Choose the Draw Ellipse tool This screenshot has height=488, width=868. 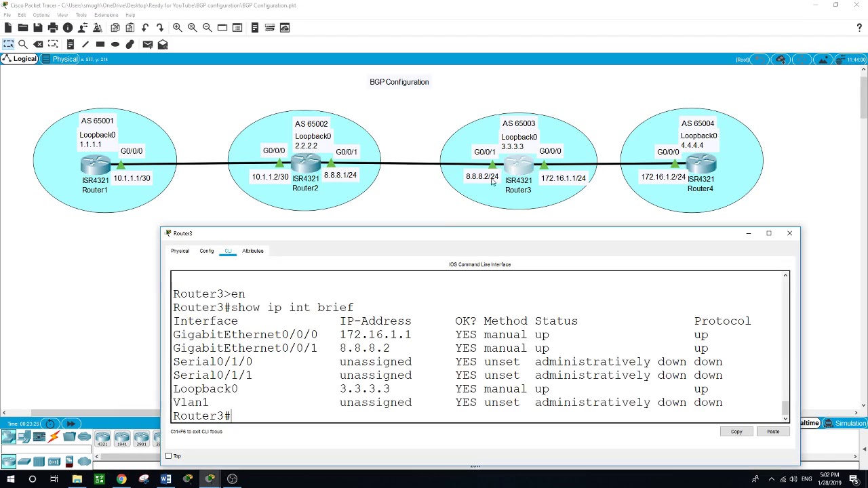[x=115, y=44]
